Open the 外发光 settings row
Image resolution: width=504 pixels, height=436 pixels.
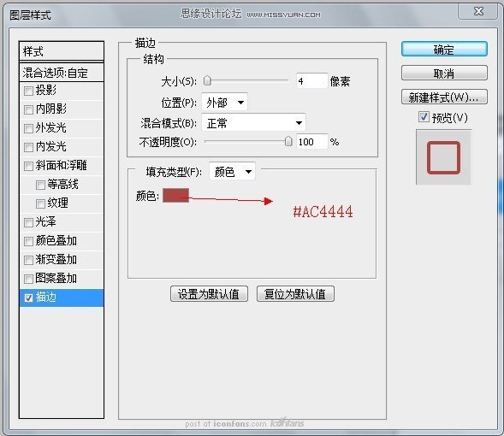click(62, 128)
